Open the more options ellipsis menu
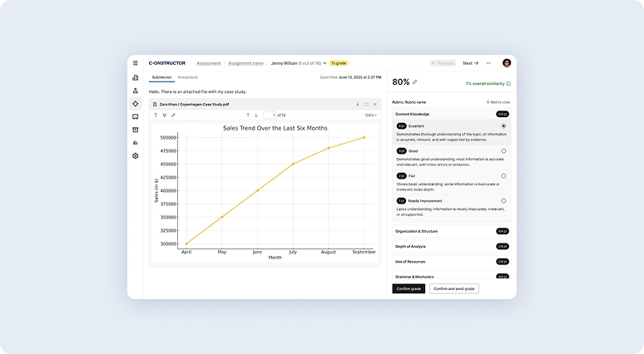The image size is (644, 354). pos(488,63)
